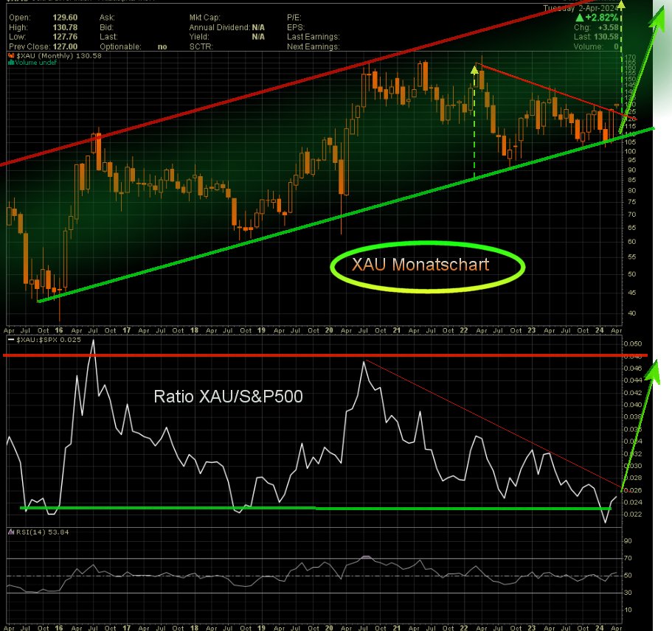Viewport: 672px width, 631px height.
Task: Click the Volume: 0 entry
Action: click(x=596, y=46)
